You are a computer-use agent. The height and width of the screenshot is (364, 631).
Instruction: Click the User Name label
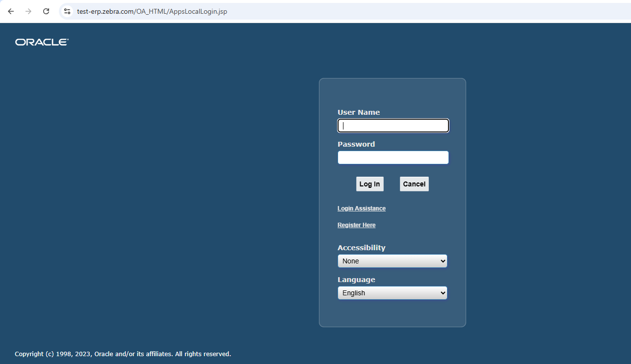click(x=358, y=112)
